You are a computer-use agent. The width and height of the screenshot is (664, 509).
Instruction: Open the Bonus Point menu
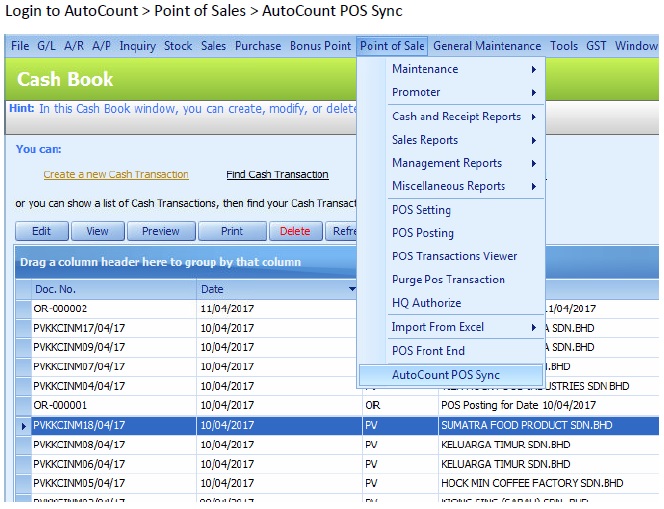(x=320, y=46)
